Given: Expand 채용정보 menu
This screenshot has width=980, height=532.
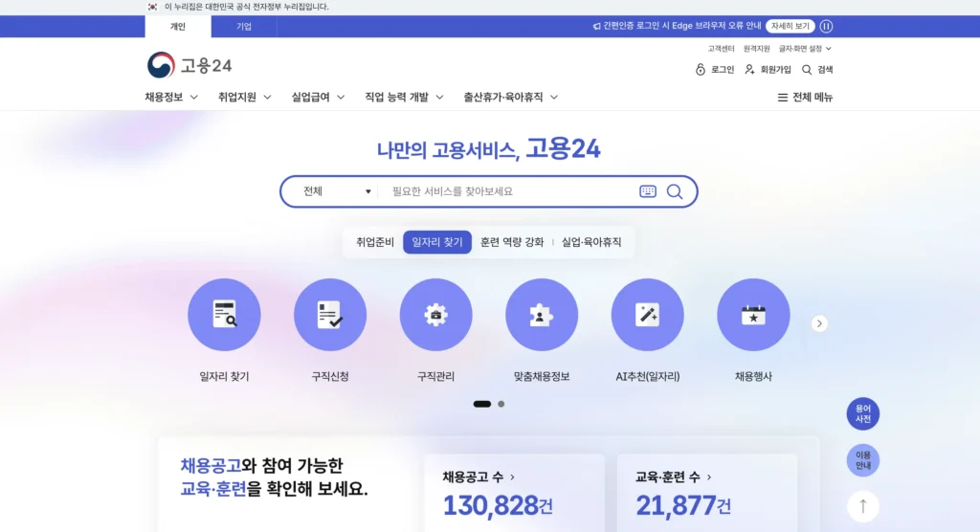Looking at the screenshot, I should pos(171,97).
